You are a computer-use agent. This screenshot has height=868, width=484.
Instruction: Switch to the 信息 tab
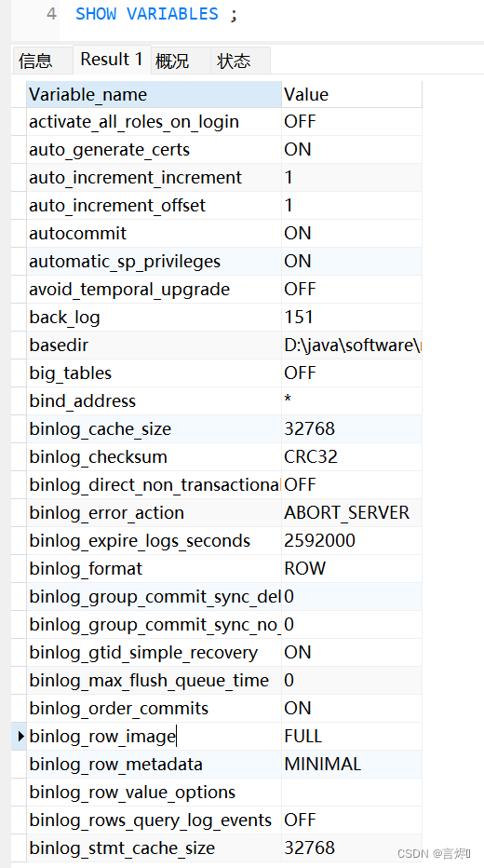(x=43, y=61)
